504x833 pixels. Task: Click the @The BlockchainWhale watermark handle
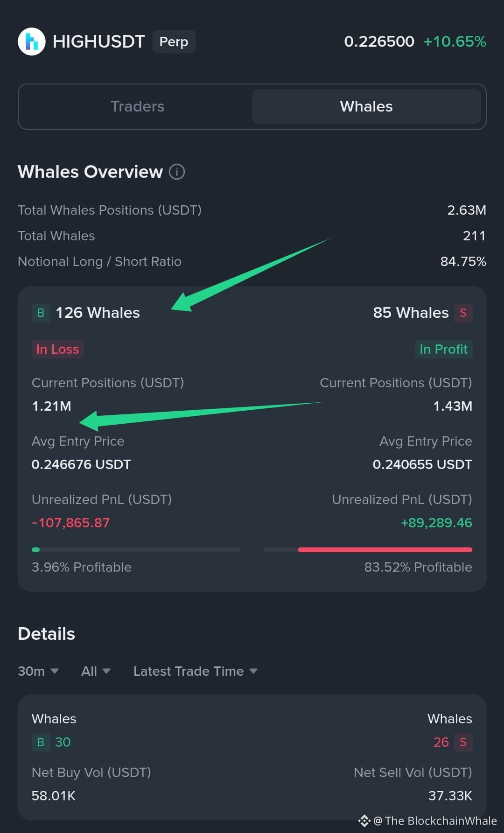(x=435, y=821)
